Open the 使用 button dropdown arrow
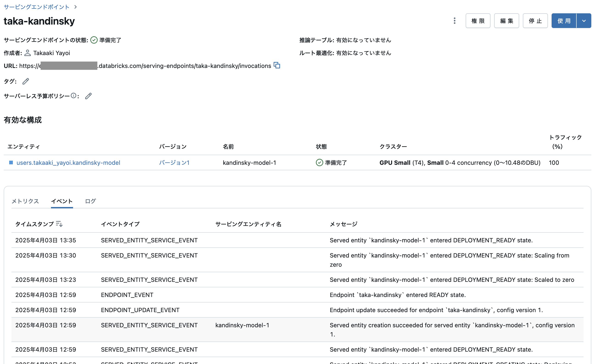595x364 pixels. (x=584, y=21)
